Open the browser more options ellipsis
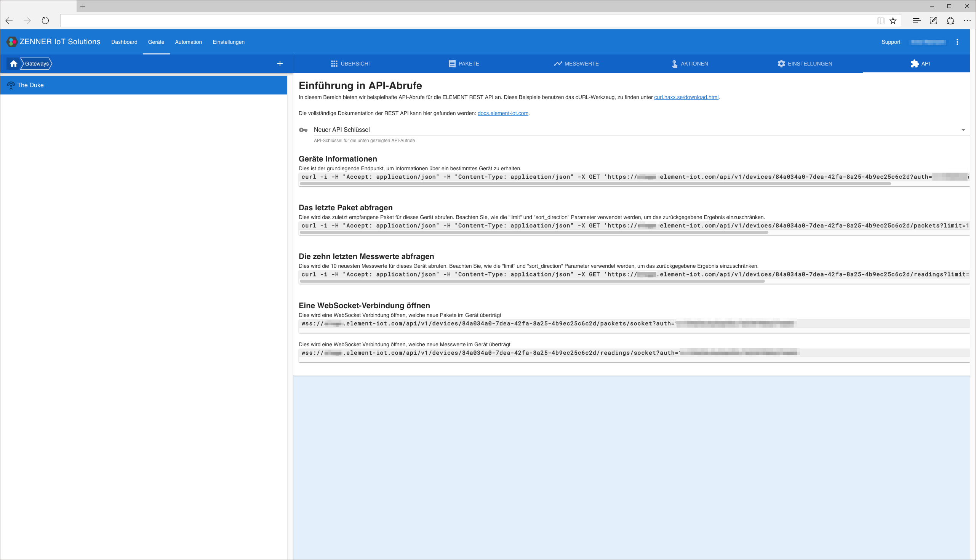Screen dimensions: 976x560 click(x=967, y=21)
